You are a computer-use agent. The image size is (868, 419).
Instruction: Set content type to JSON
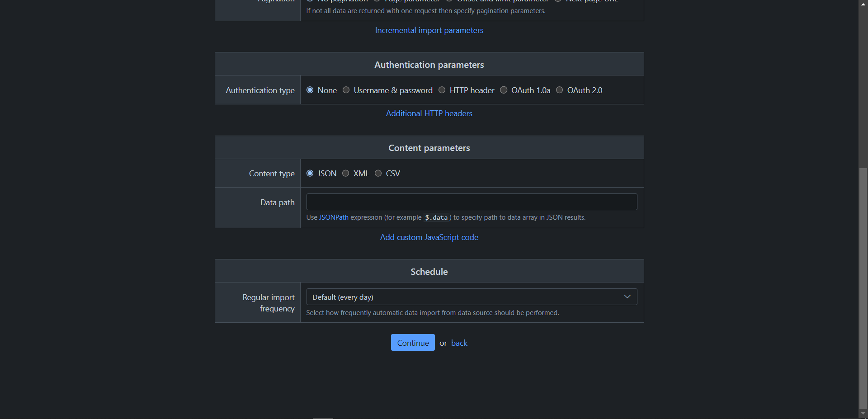310,173
